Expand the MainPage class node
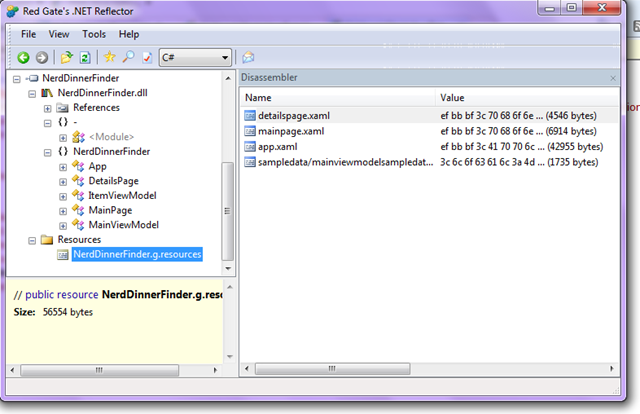The height and width of the screenshot is (414, 640). coord(63,211)
